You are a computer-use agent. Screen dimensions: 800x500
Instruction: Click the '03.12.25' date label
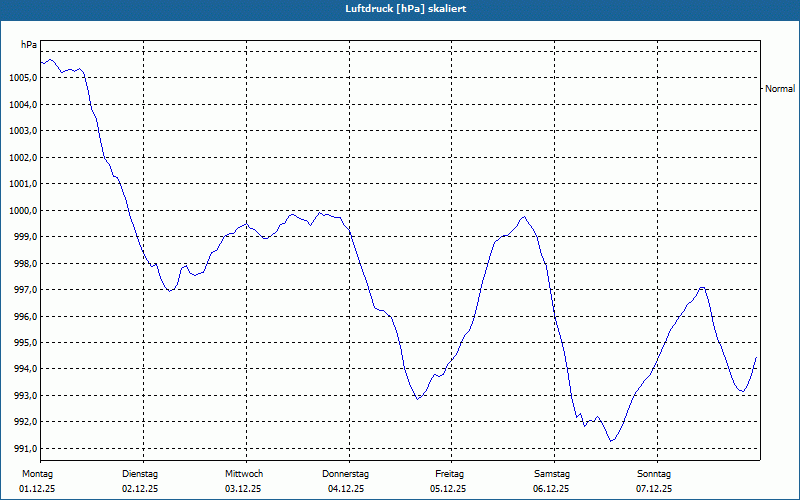tap(243, 489)
